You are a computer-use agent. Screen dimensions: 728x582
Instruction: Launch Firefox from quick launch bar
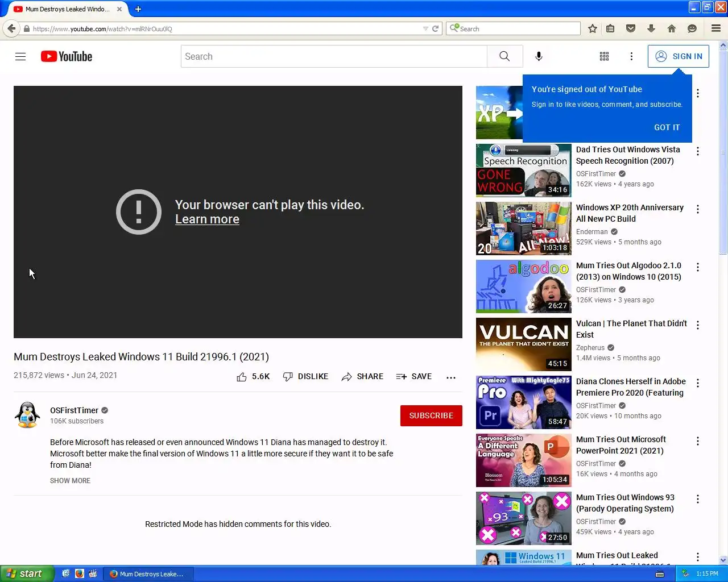point(79,573)
